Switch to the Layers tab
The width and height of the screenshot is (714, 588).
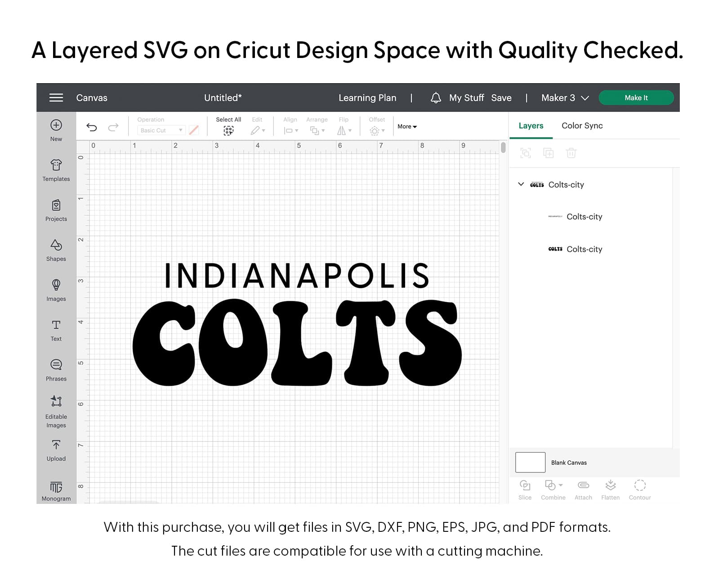click(x=531, y=126)
